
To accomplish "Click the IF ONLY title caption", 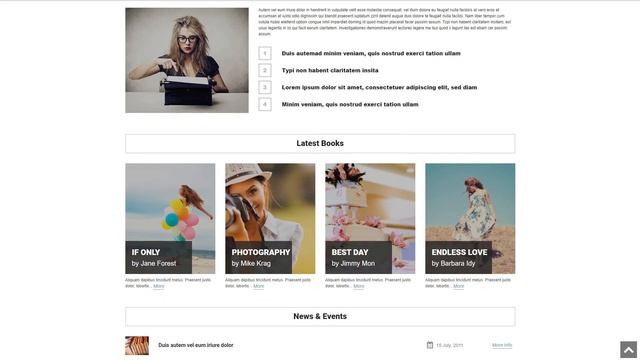I will coord(146,252).
